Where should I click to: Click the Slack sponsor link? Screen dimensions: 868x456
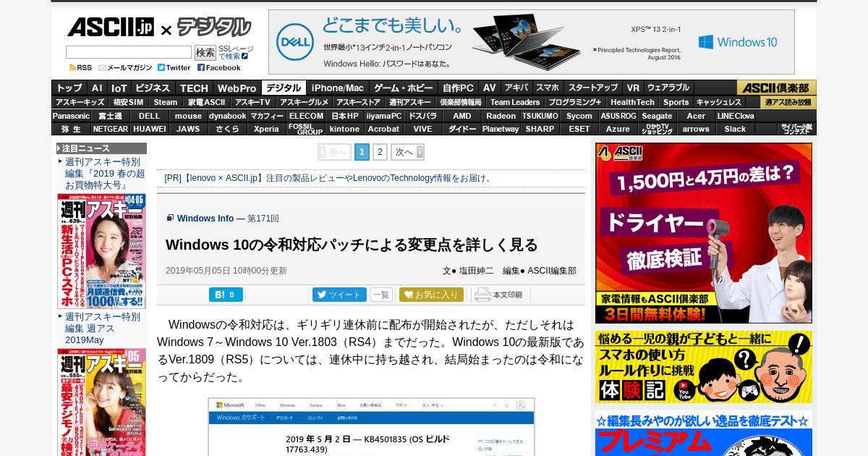(736, 129)
